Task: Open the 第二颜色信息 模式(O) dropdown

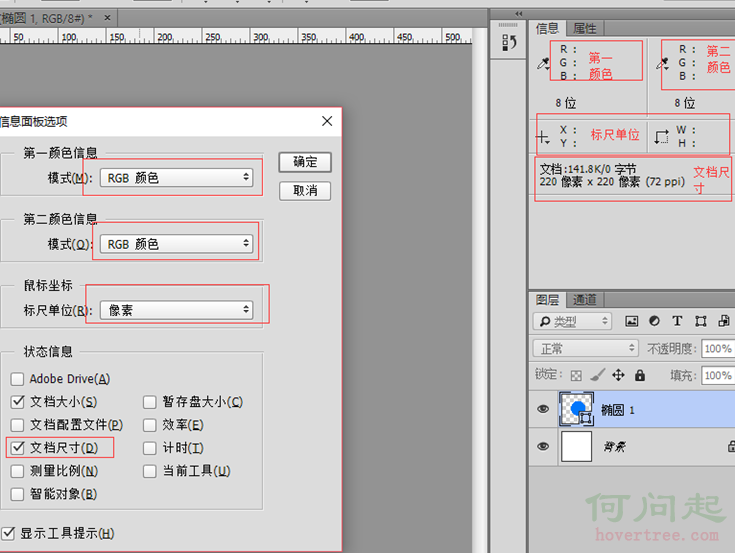Action: coord(177,244)
